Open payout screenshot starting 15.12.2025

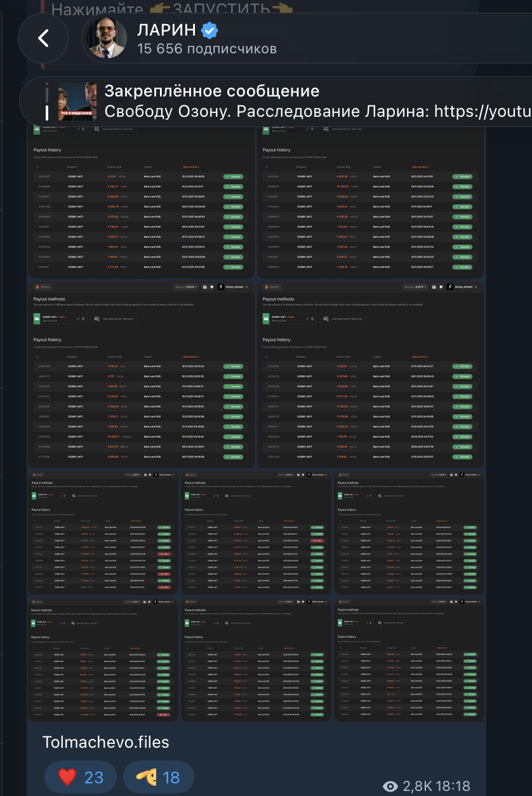[x=141, y=202]
